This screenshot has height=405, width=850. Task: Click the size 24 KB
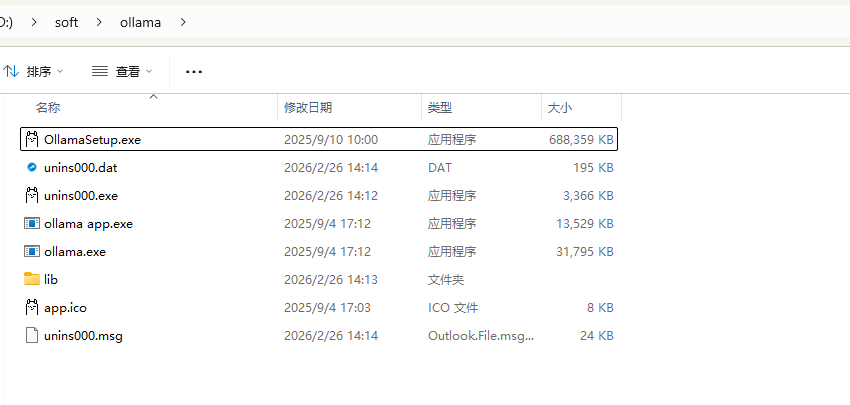coord(596,336)
